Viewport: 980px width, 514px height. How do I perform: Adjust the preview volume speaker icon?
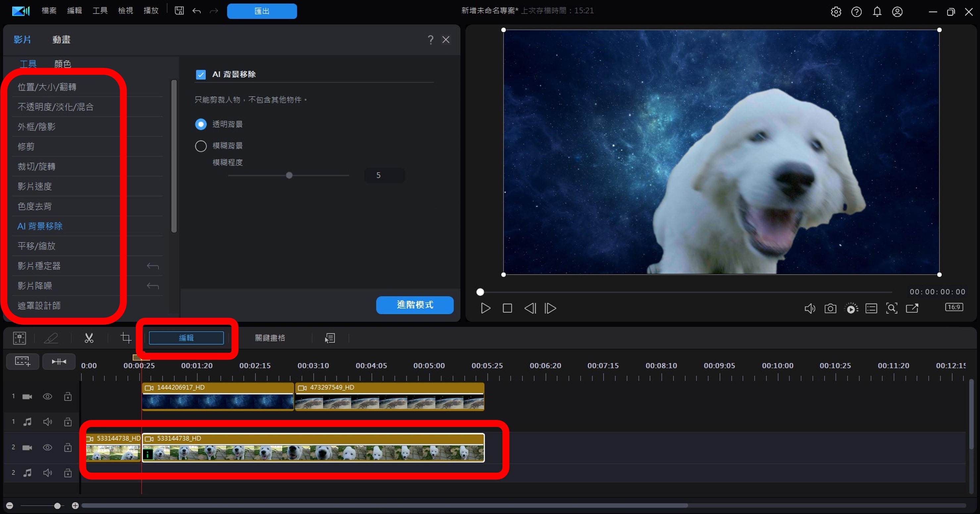[x=809, y=308]
